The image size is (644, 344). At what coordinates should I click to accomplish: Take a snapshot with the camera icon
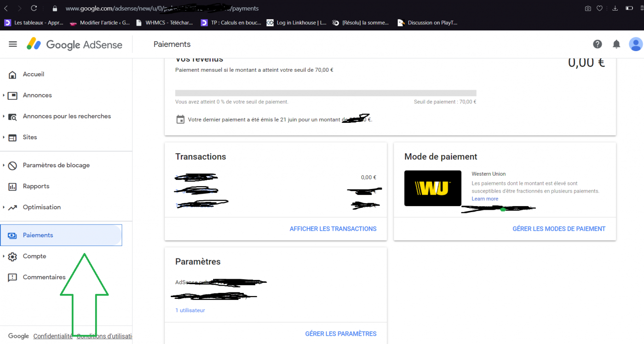click(588, 8)
